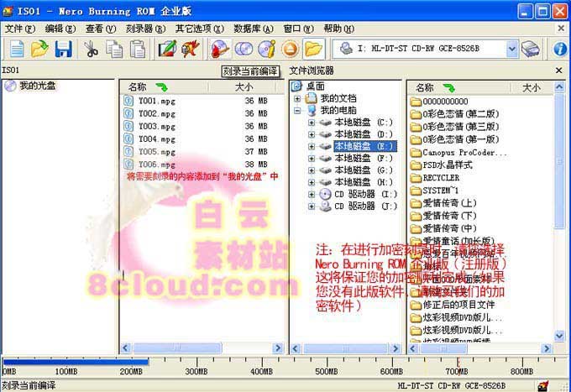Close the file browser panel
The image size is (571, 392).
coord(559,71)
